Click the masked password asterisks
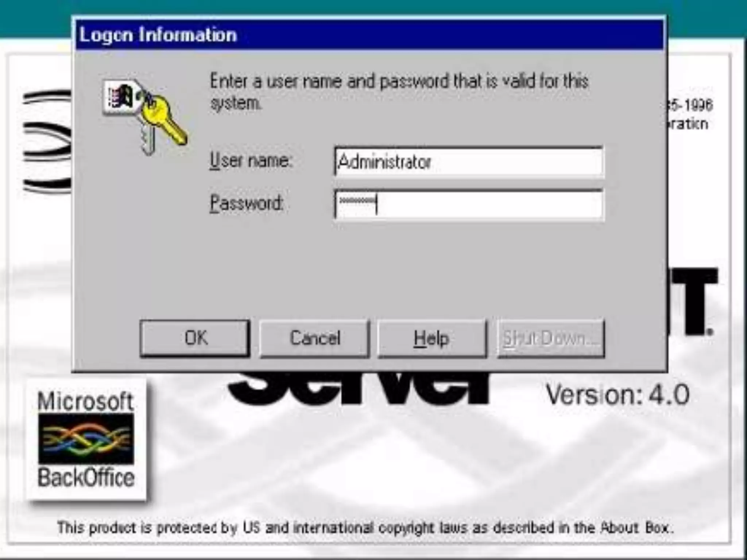This screenshot has height=560, width=747. pos(357,201)
